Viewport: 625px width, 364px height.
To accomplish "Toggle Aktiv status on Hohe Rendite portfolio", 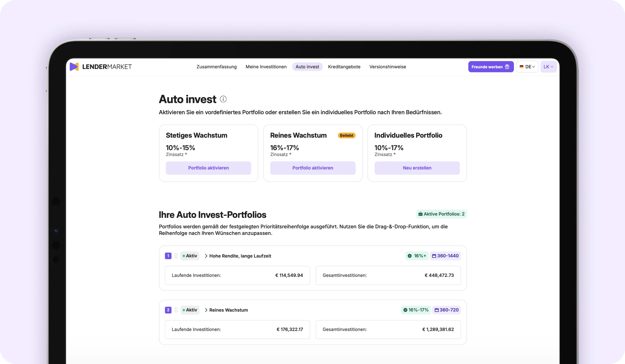I will tap(190, 256).
